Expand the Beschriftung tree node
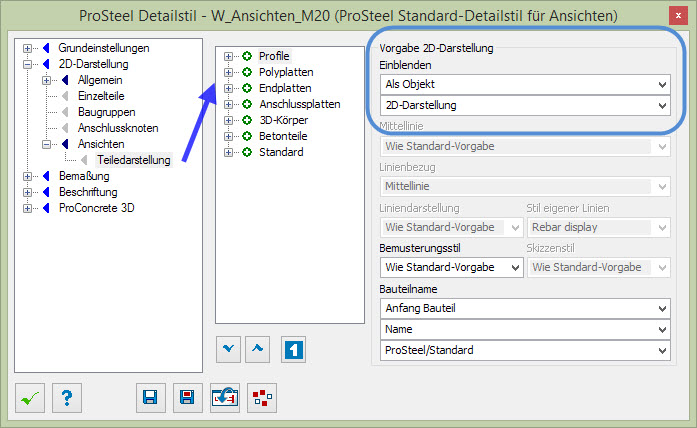 click(28, 192)
